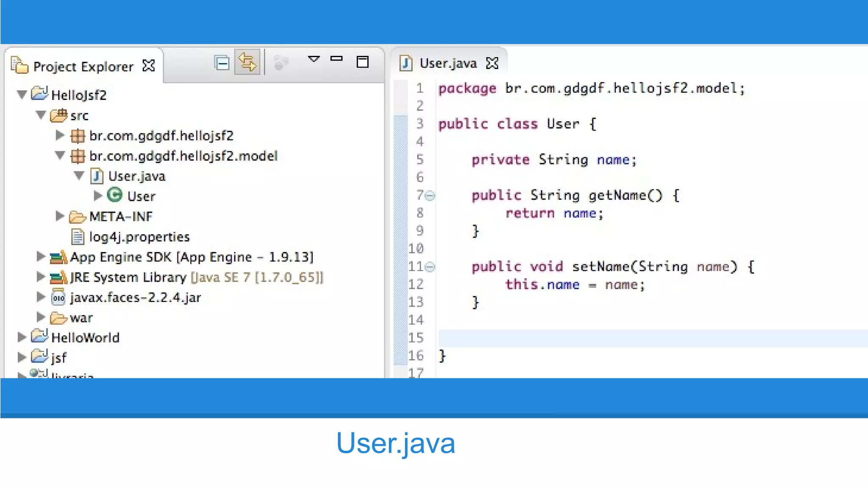
Task: Expand the META-INF folder
Action: tap(60, 216)
